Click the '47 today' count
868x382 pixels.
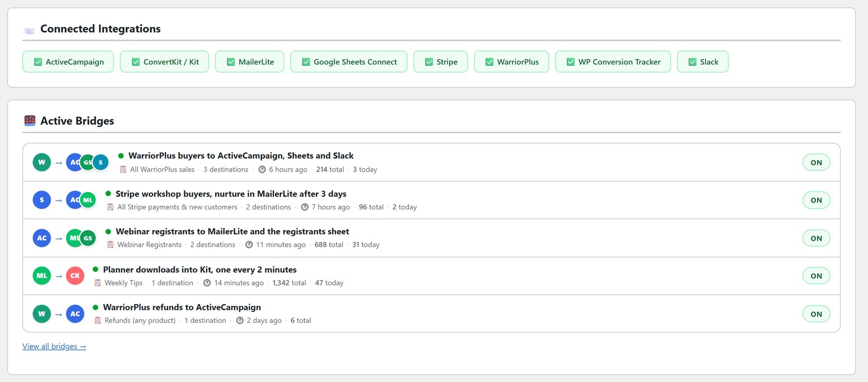[x=329, y=283]
